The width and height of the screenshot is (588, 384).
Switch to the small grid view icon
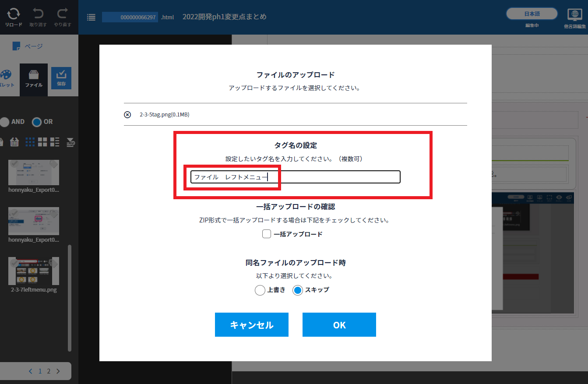coord(30,142)
